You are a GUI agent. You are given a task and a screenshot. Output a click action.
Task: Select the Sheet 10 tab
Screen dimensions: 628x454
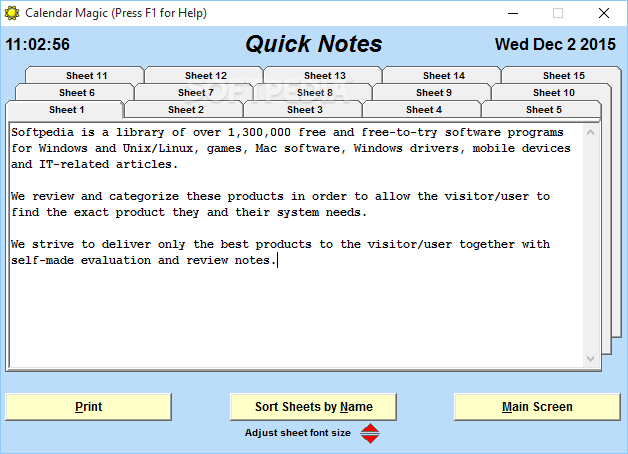554,92
